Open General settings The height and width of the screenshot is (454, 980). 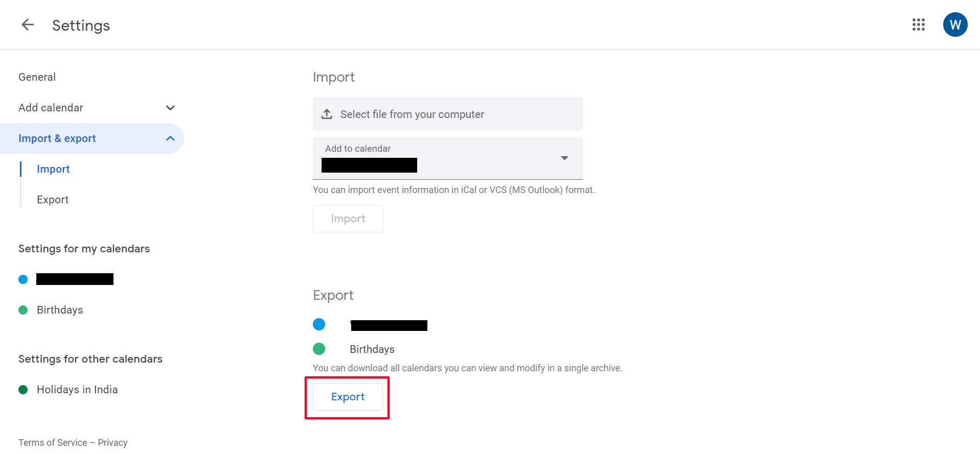(x=37, y=77)
